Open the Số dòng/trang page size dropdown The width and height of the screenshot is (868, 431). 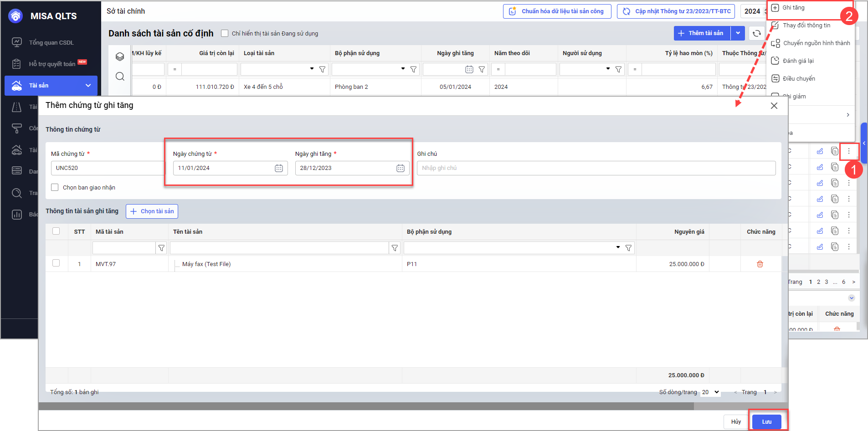(x=710, y=392)
